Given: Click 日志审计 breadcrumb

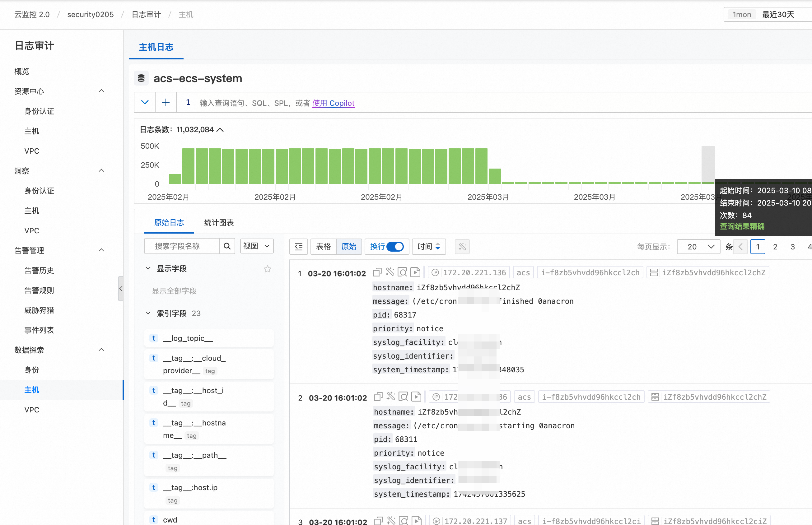Looking at the screenshot, I should (x=146, y=15).
